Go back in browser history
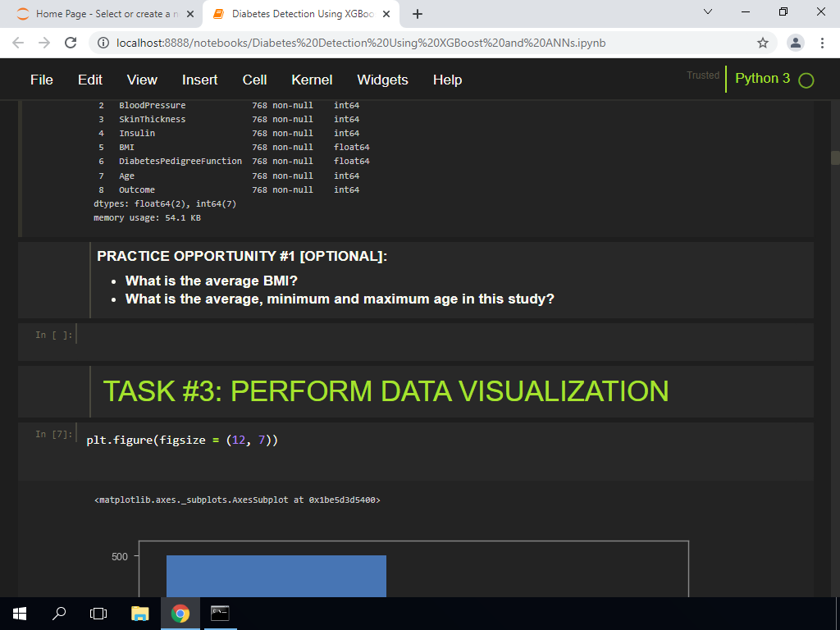This screenshot has height=630, width=840. (18, 43)
